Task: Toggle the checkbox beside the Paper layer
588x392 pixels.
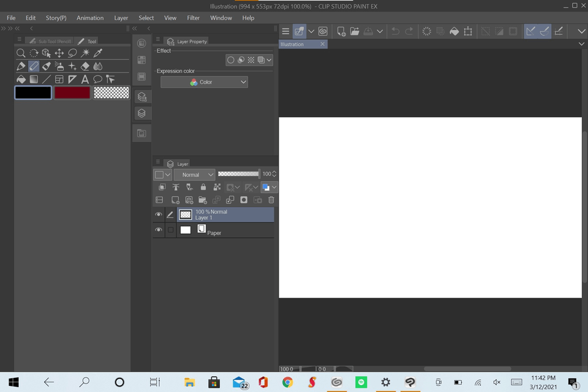Action: pyautogui.click(x=170, y=230)
